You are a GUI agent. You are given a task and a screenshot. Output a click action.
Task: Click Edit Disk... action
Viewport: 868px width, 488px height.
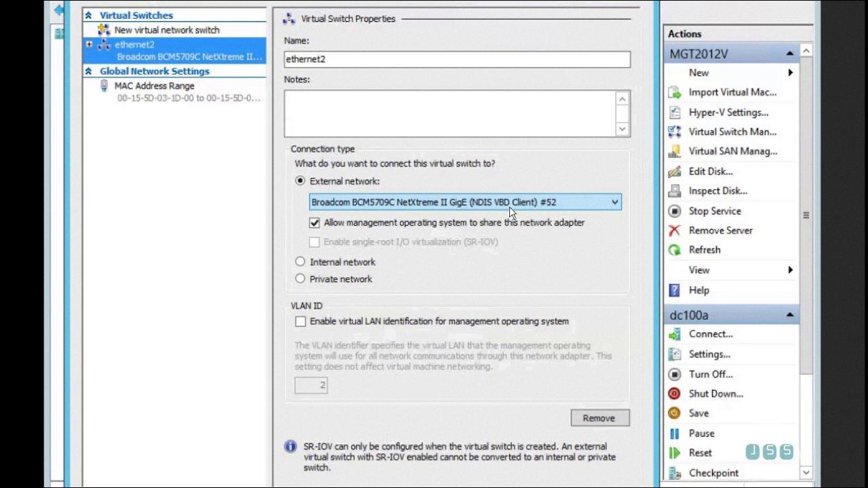[711, 171]
